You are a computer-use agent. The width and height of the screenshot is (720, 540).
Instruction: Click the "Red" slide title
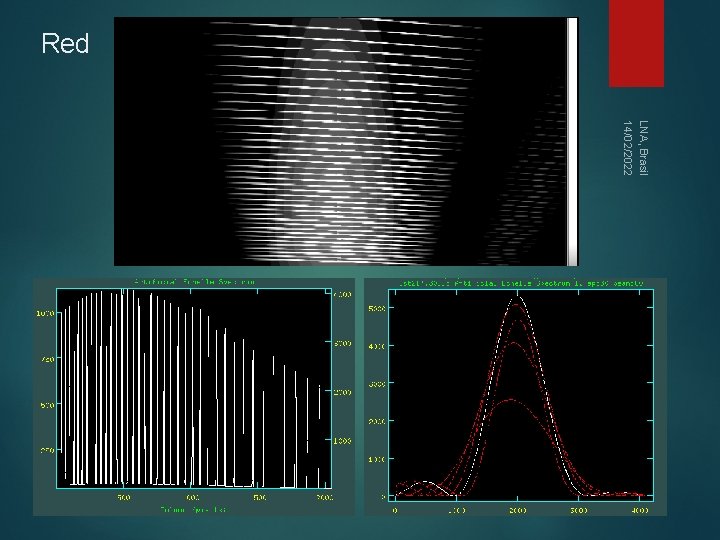65,44
